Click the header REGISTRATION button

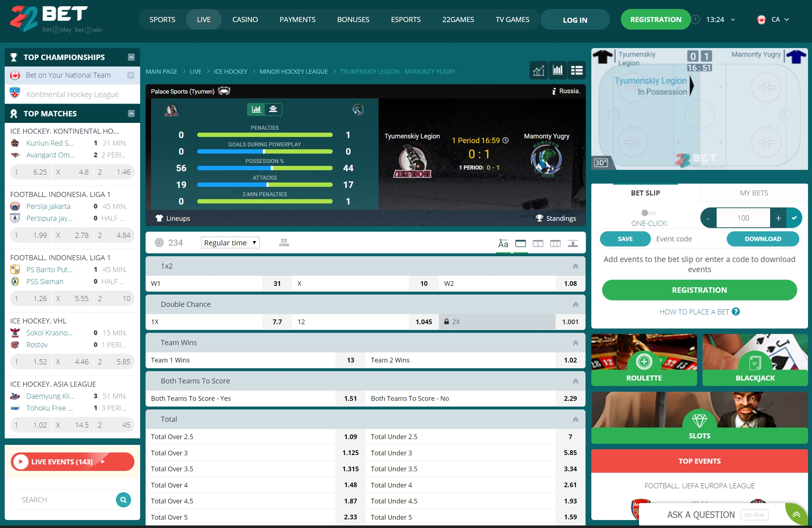(656, 20)
